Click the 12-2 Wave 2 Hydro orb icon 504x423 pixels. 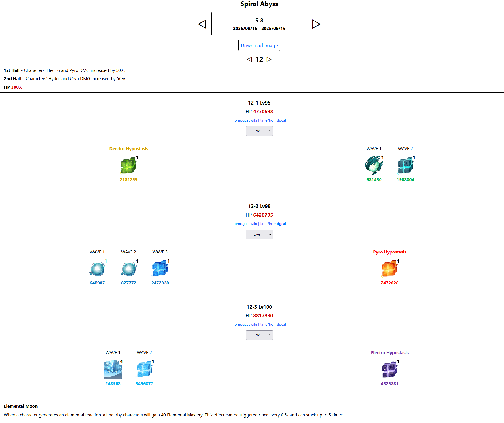pyautogui.click(x=129, y=269)
